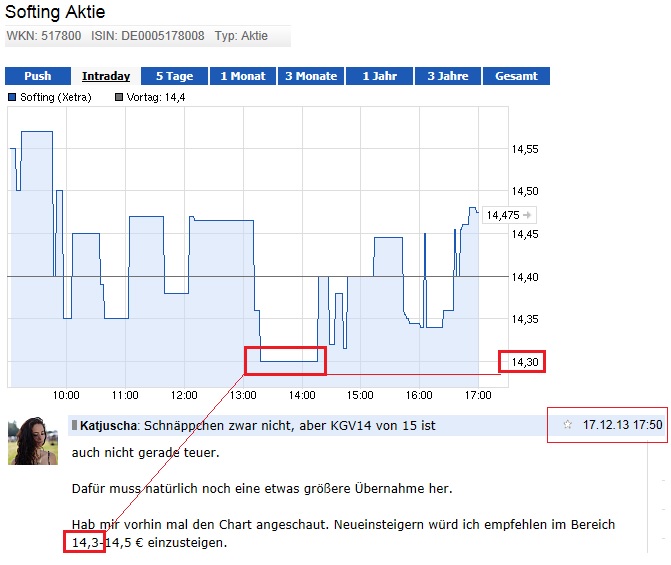Viewport: 671px width, 565px height.
Task: Click the post title 'Schnäppchen zwar nicht...'
Action: (x=290, y=425)
